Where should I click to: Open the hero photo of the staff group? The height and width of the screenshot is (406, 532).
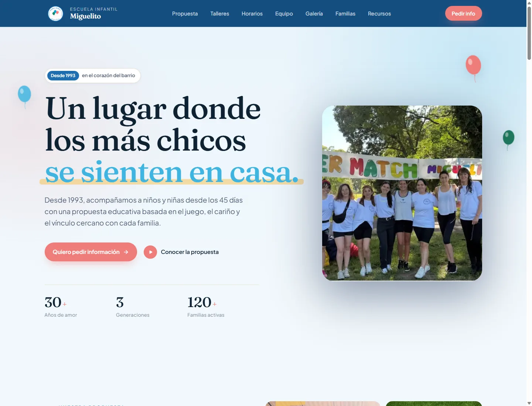click(402, 193)
